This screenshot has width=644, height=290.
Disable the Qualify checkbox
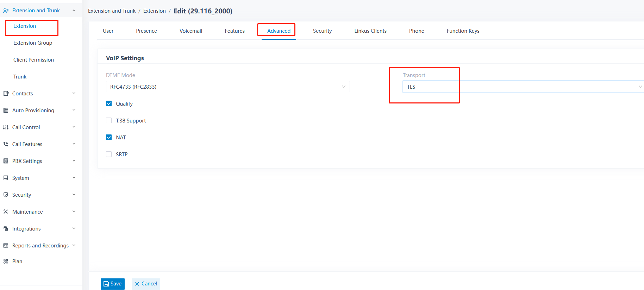109,103
